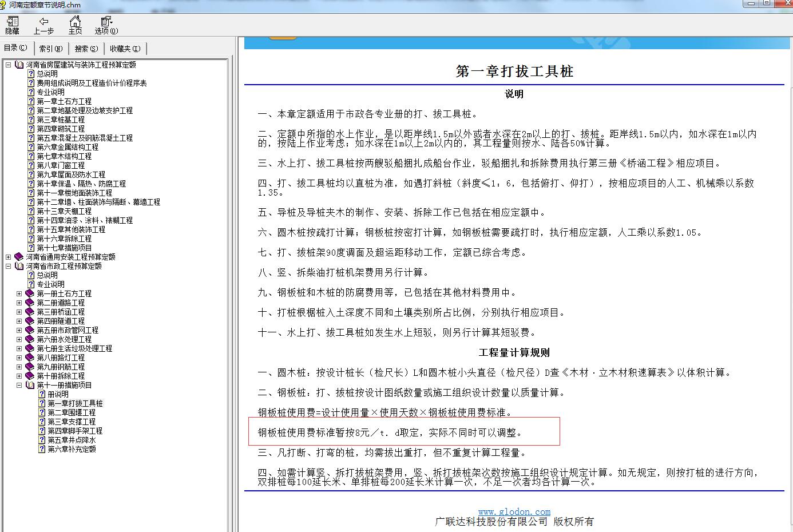Open topic 第五章井点降水
793x532 pixels.
click(x=72, y=440)
